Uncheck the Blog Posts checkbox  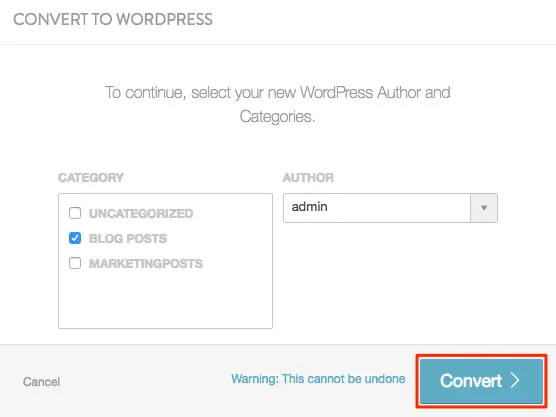75,238
